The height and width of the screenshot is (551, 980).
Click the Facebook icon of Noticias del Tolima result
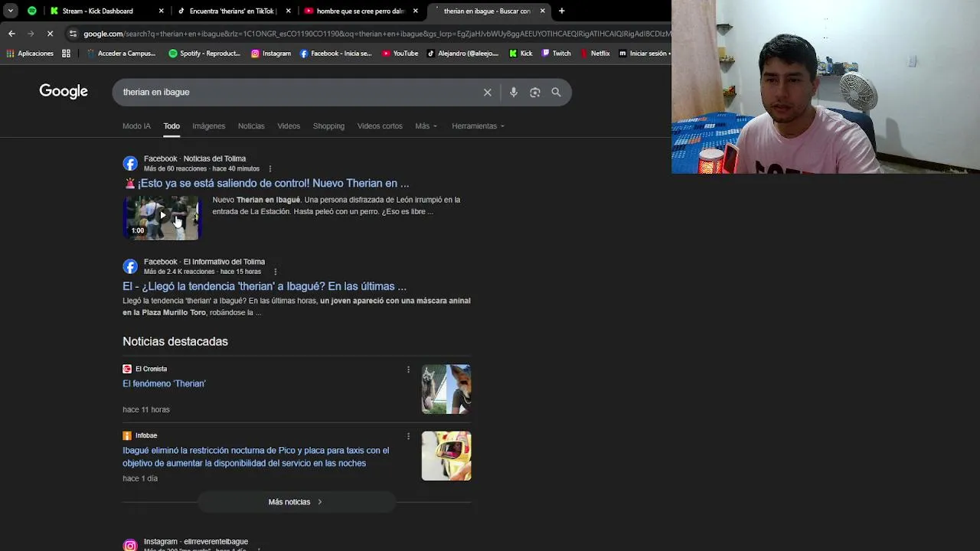pos(130,163)
